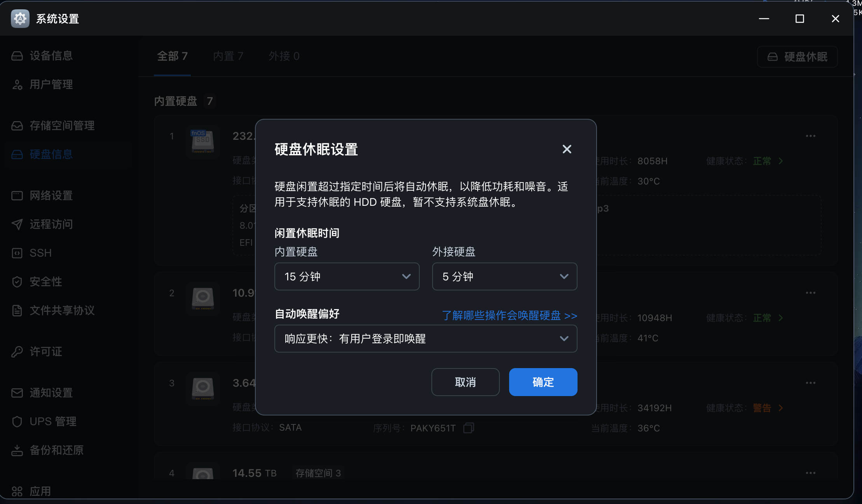Confirm sleep settings with 确定

(543, 382)
